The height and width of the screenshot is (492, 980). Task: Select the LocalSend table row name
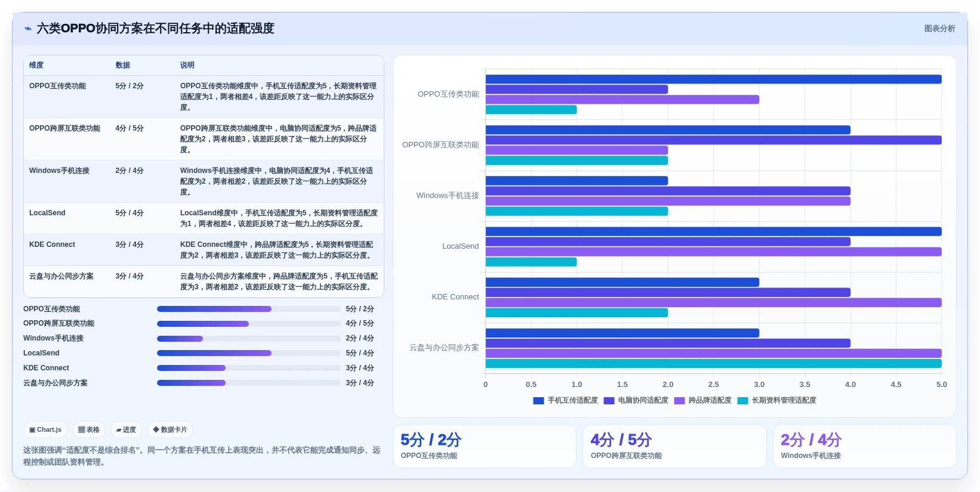pyautogui.click(x=47, y=213)
